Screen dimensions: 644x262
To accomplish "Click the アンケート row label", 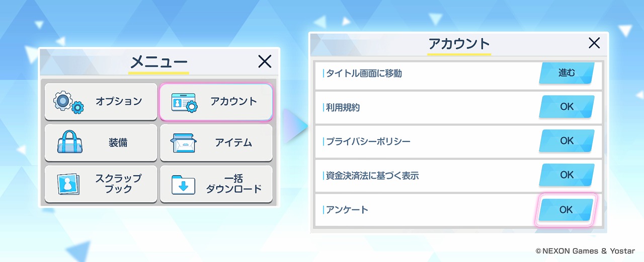I will coord(347,210).
